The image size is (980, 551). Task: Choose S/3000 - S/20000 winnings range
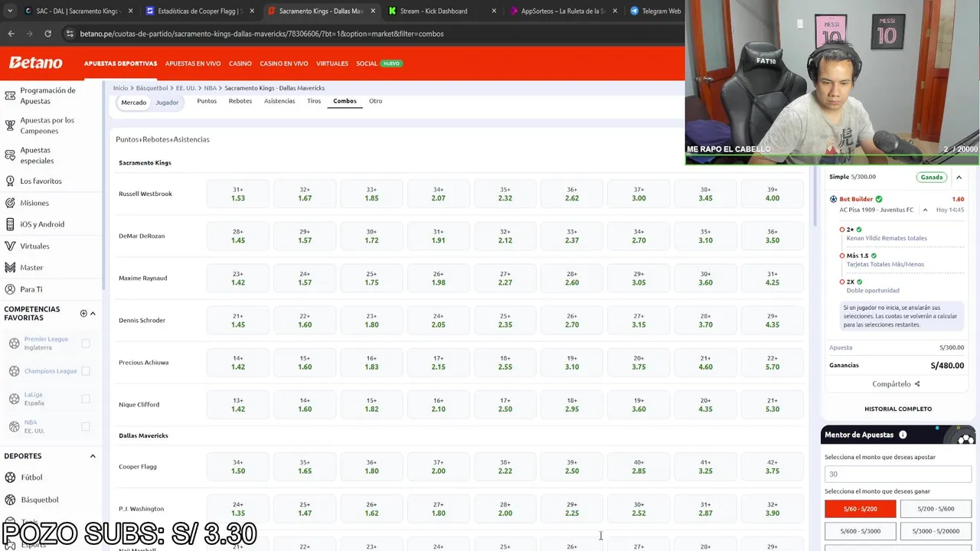coord(936,530)
